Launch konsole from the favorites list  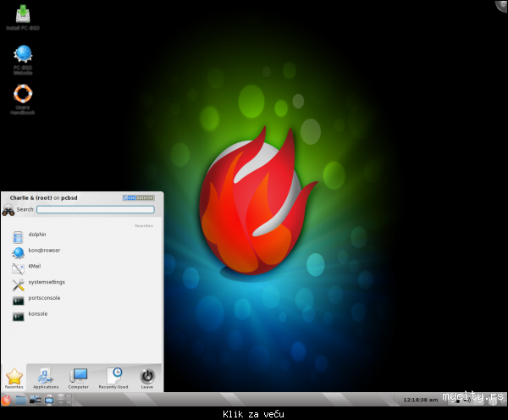(x=82, y=317)
